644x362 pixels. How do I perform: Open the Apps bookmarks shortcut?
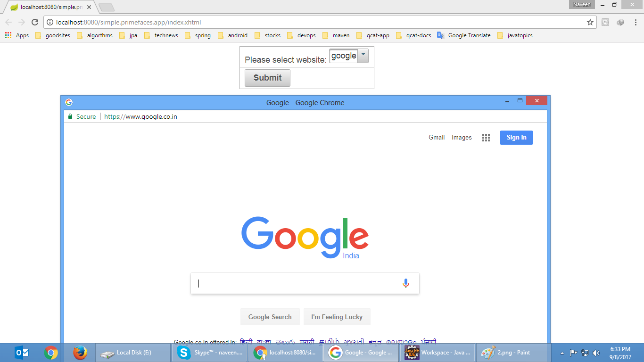[17, 35]
